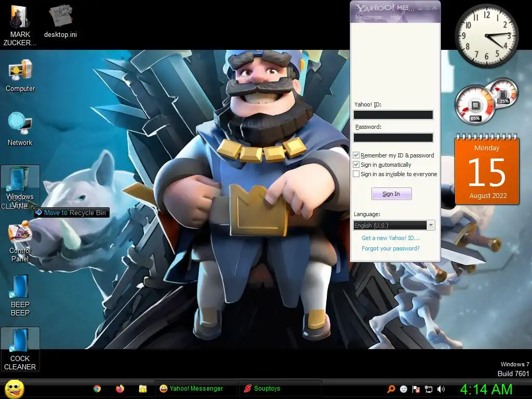Open Action Center flag tray icon
Viewport: 532px width, 399px height.
click(x=416, y=389)
